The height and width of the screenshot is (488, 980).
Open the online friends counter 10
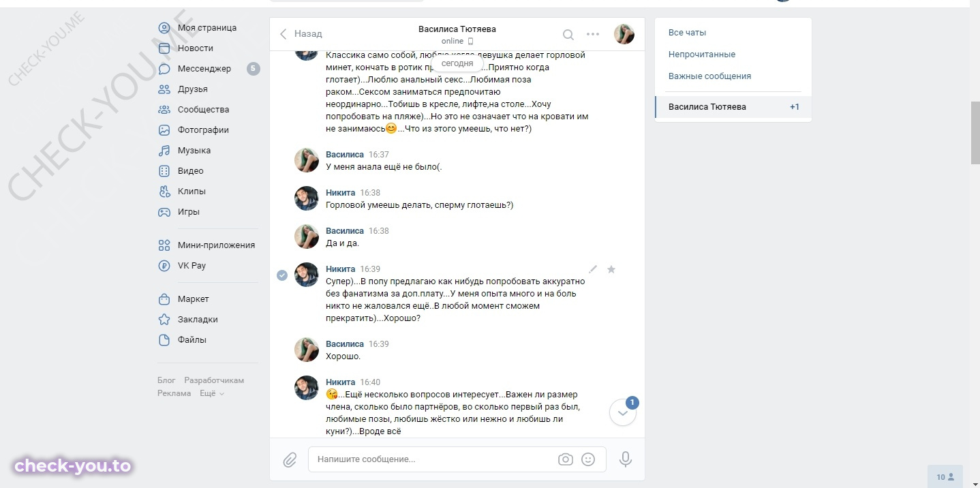(945, 477)
